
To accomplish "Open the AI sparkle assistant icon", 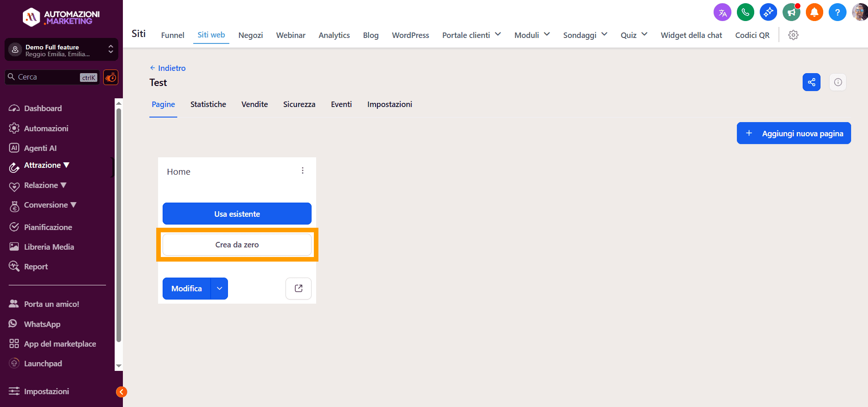I will click(768, 12).
